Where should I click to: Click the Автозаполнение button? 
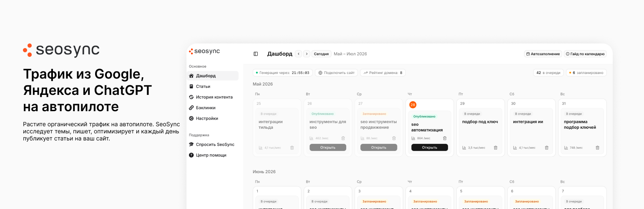pyautogui.click(x=543, y=54)
